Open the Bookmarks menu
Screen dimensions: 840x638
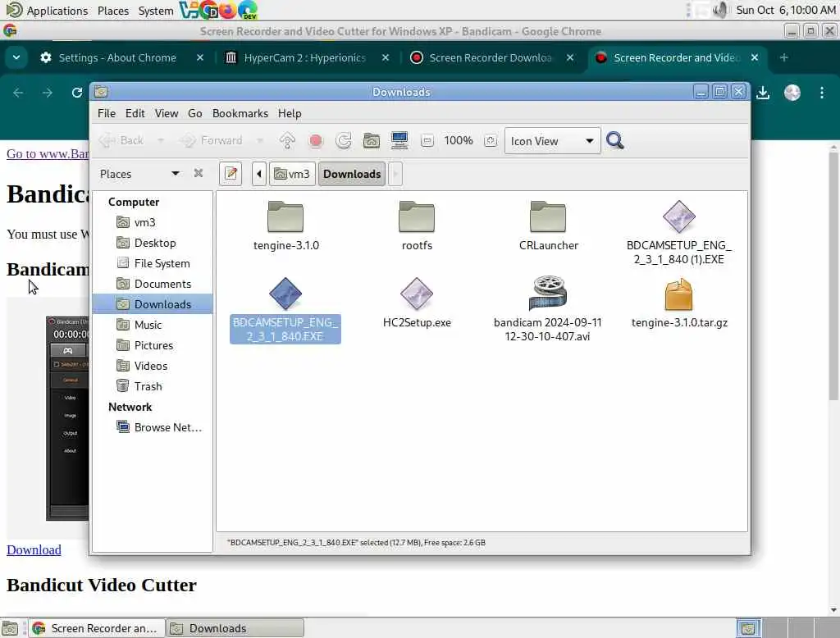coord(240,113)
